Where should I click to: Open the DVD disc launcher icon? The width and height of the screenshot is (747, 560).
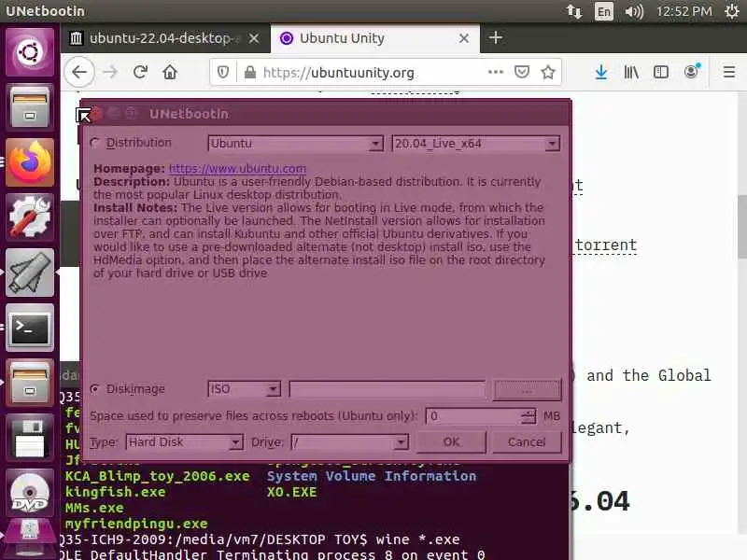tap(30, 493)
